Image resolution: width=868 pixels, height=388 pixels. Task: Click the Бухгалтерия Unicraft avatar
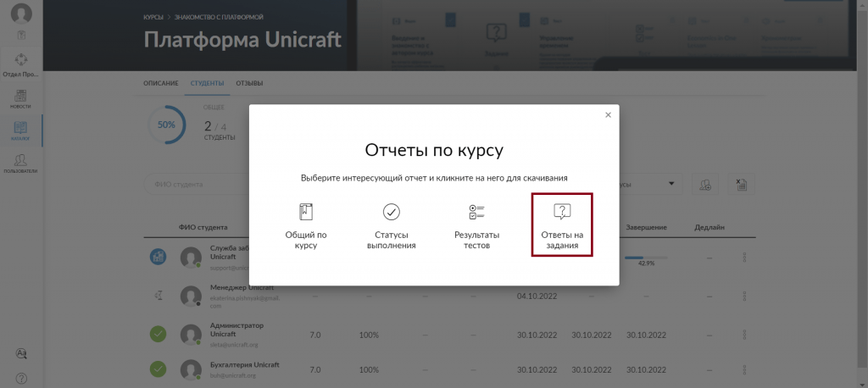tap(191, 369)
